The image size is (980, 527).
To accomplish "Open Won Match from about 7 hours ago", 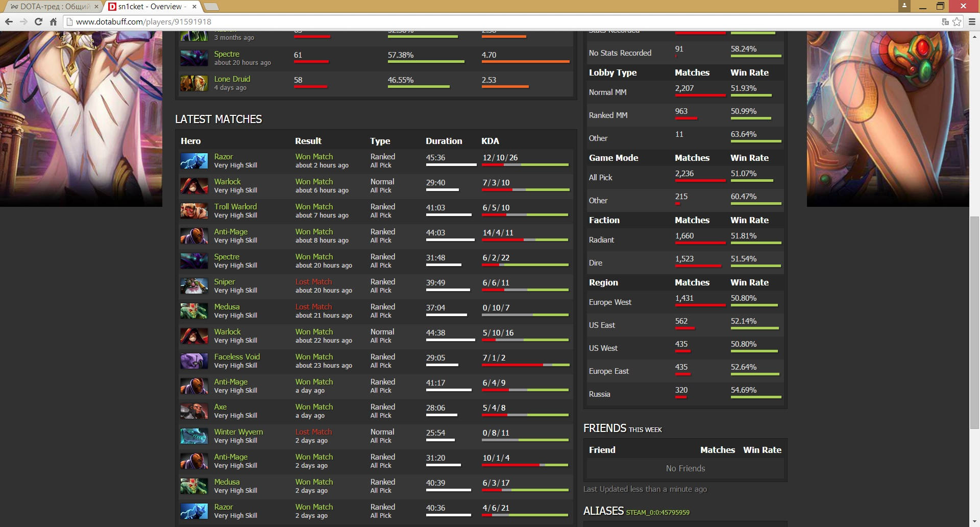I will pyautogui.click(x=314, y=207).
